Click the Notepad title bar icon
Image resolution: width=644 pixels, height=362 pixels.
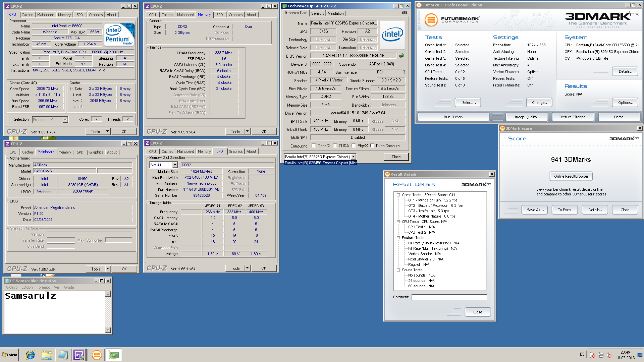pos(7,281)
